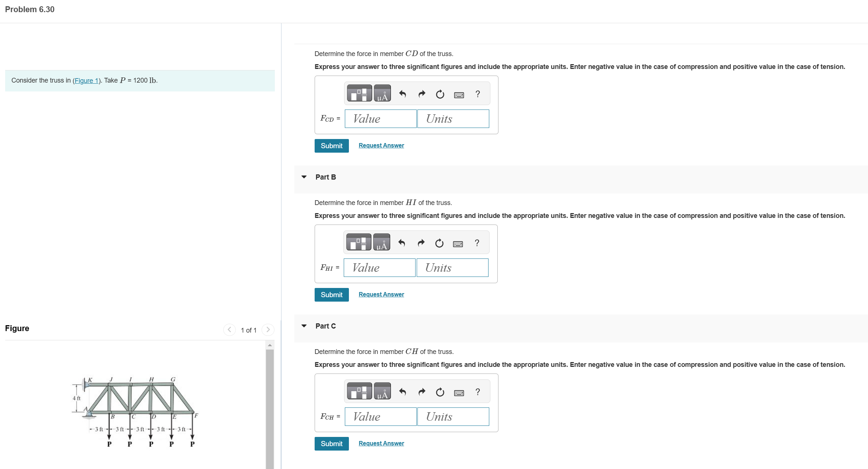Click the help question mark for FCH
Screen dimensions: 868x469
(x=477, y=392)
